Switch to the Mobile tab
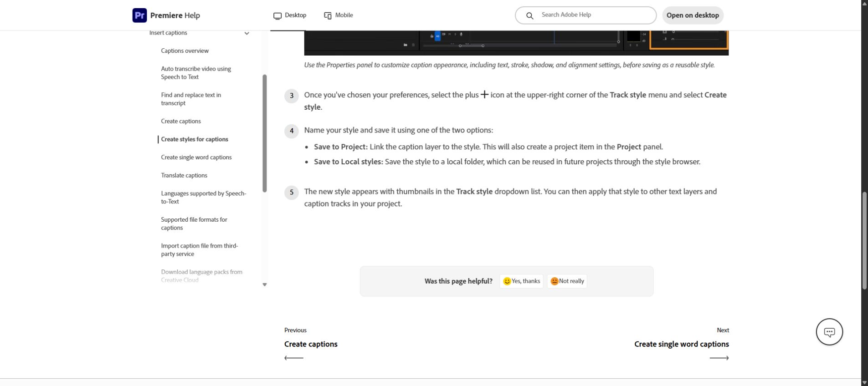Screen dimensions: 868x386 (x=338, y=15)
